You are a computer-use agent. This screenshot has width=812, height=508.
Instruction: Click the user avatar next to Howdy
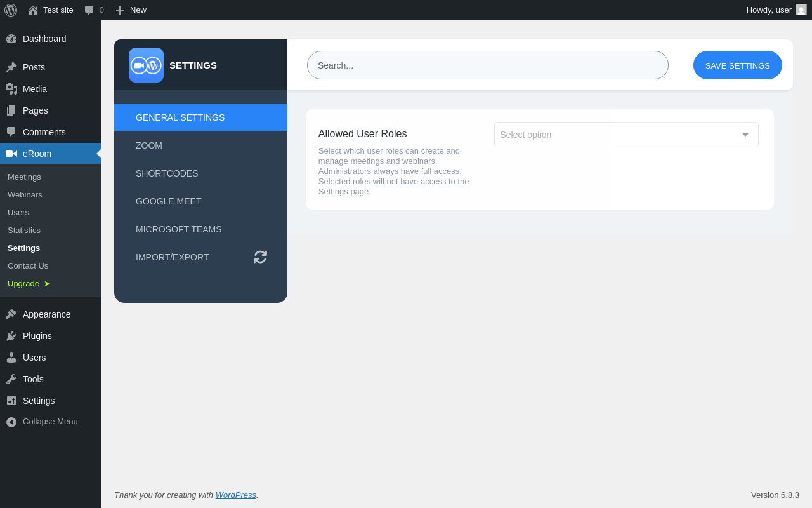pyautogui.click(x=801, y=10)
